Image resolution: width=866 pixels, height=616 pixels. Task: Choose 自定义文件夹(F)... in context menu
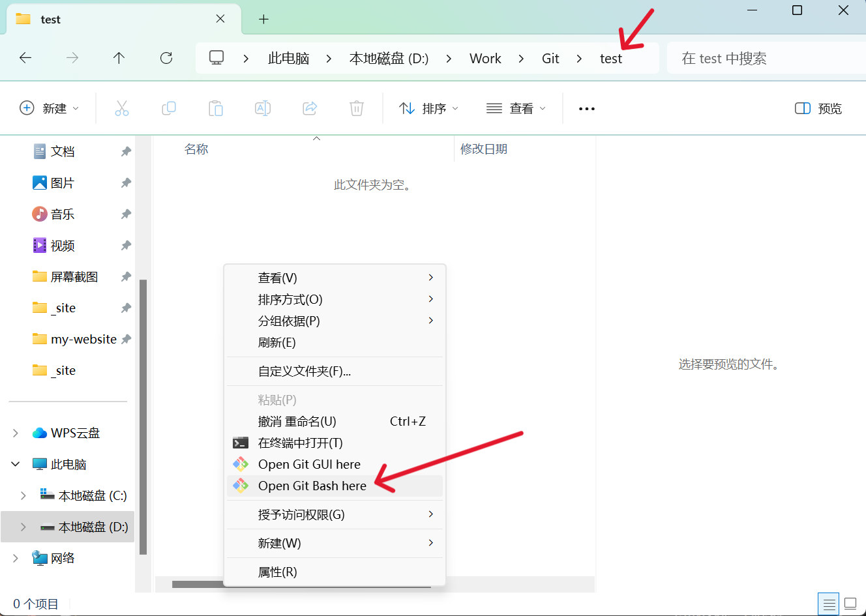335,371
